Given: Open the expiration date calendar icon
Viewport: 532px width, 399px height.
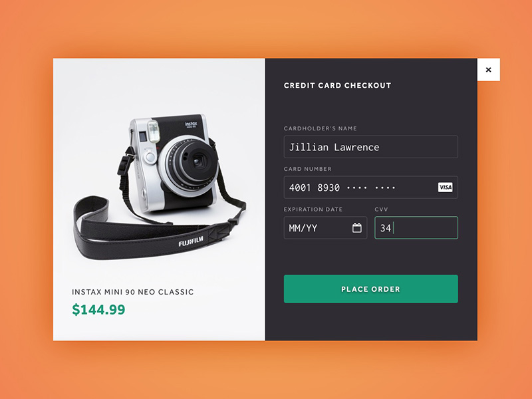Looking at the screenshot, I should point(357,227).
